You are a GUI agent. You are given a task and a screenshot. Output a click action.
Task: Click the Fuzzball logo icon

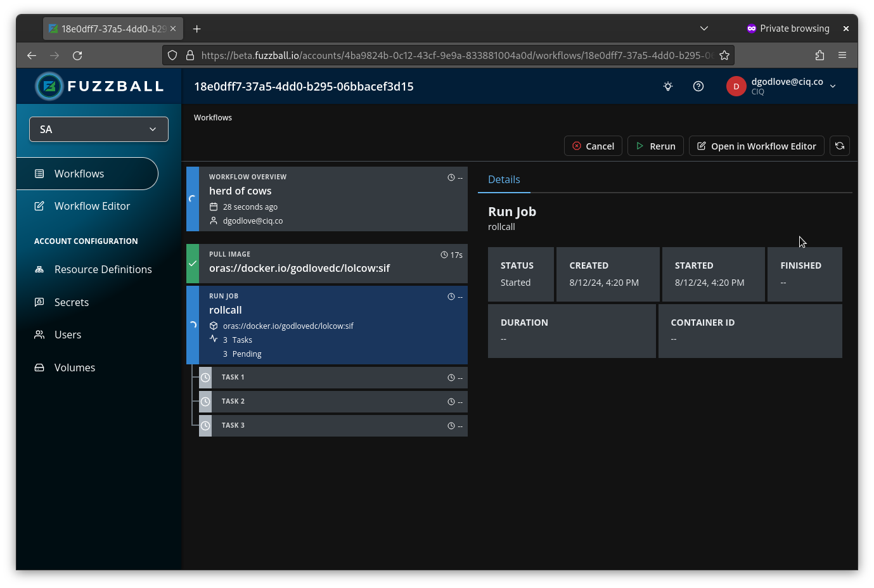49,86
